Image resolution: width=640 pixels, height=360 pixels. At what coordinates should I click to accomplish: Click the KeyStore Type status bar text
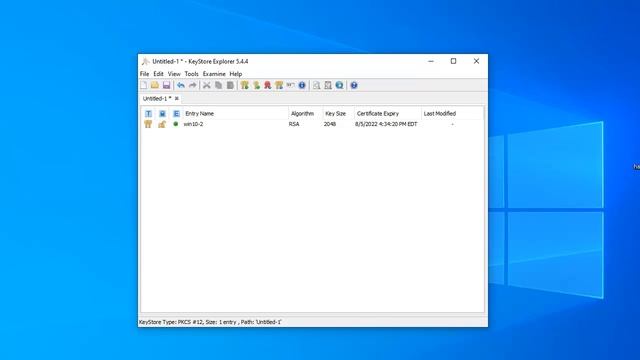coord(210,322)
